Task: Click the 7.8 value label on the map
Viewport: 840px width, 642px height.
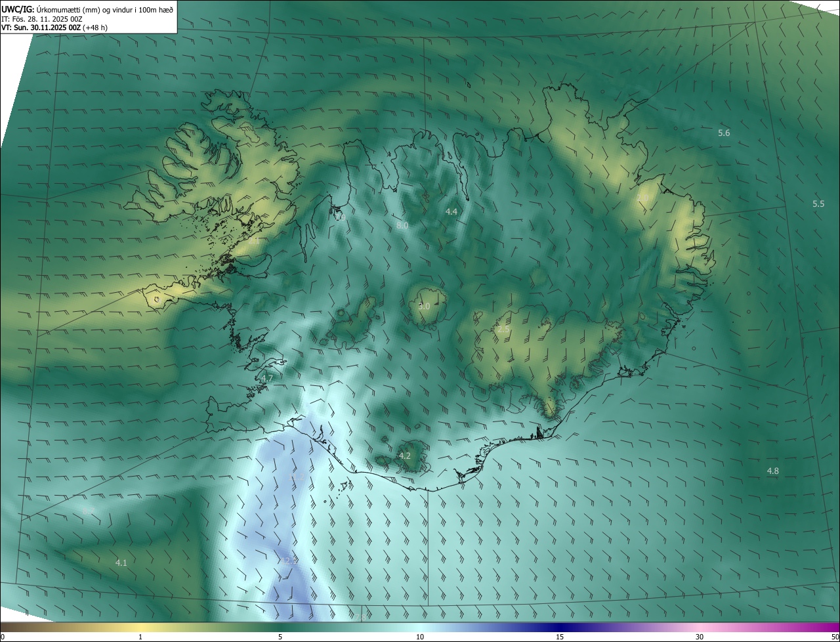Action: tap(360, 617)
